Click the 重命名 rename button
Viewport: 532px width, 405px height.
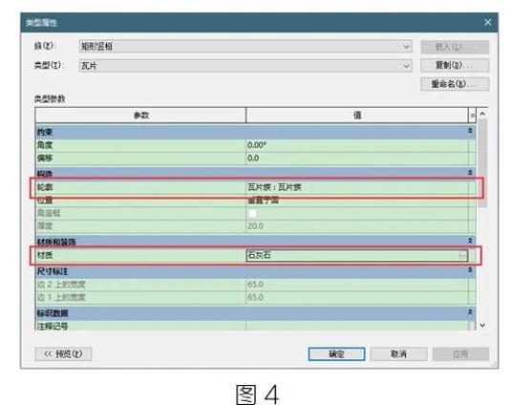point(455,84)
